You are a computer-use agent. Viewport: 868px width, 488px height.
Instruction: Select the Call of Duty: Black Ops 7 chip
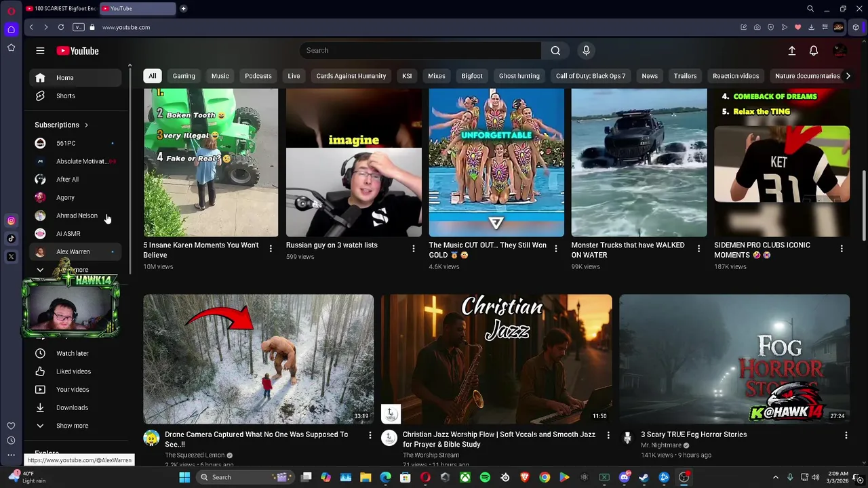(x=591, y=76)
